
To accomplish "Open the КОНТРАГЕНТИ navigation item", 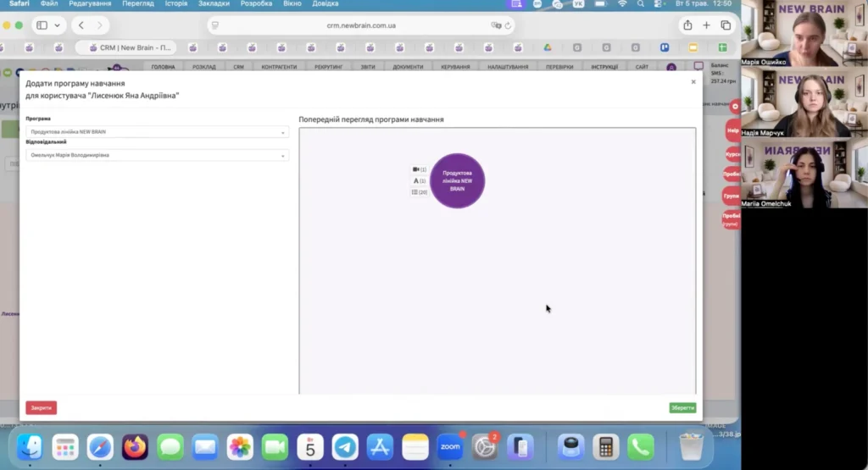I will (x=279, y=67).
